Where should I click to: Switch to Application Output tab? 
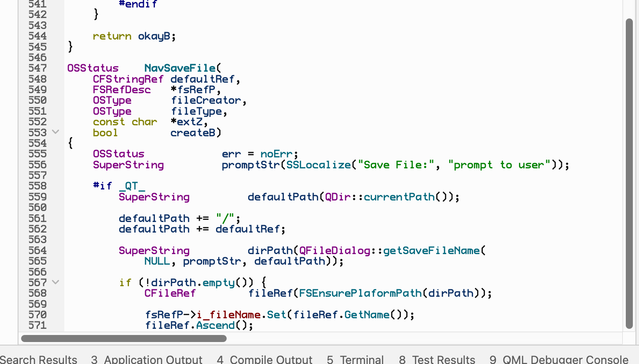coord(147,359)
